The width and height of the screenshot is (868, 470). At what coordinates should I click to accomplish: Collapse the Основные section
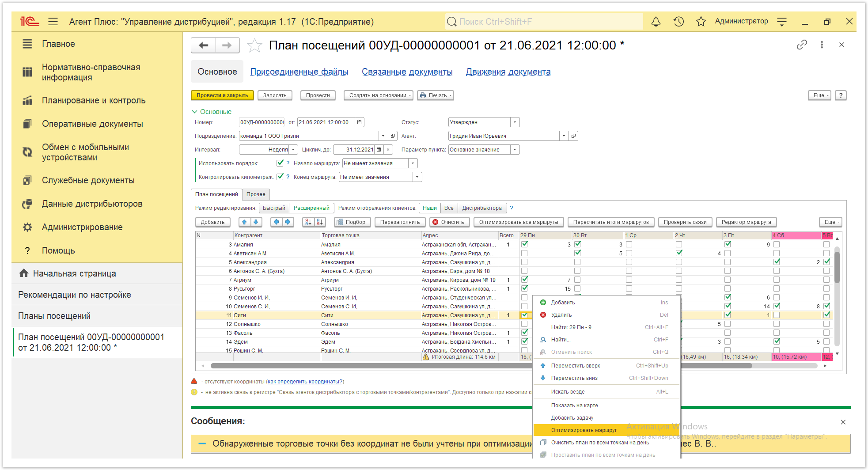195,112
